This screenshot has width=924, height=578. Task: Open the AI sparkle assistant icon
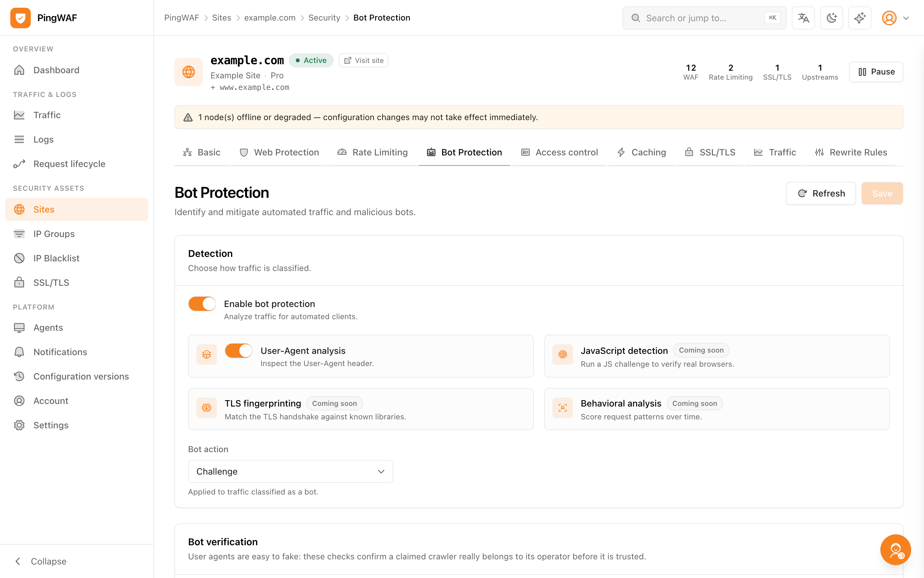coord(860,18)
